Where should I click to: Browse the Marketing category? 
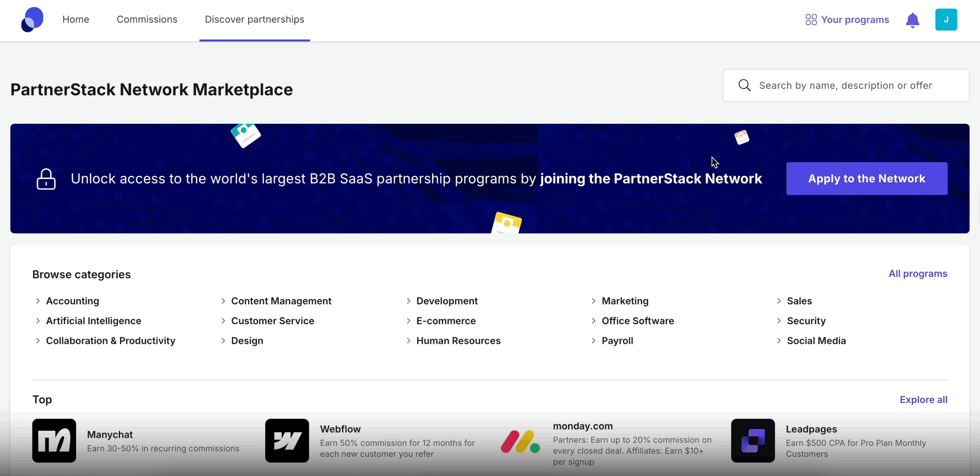coord(625,301)
